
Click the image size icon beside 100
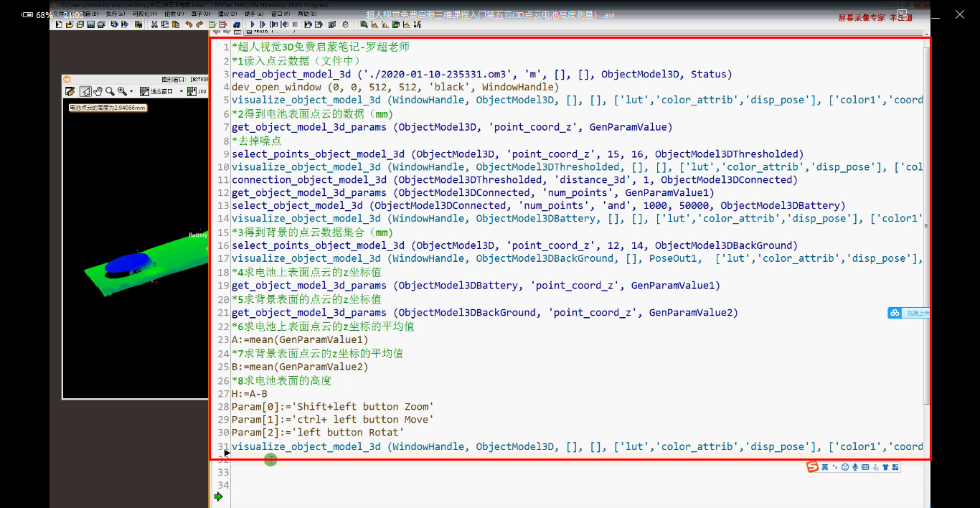point(192,91)
